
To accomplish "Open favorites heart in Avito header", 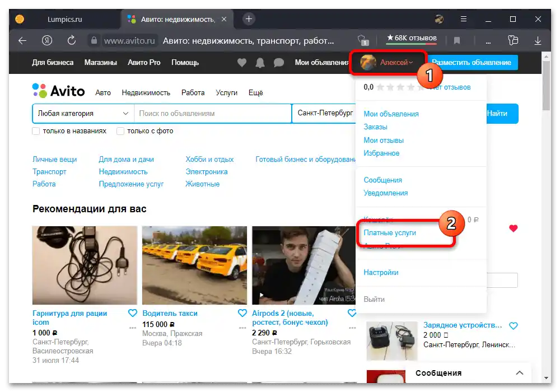I will (242, 63).
